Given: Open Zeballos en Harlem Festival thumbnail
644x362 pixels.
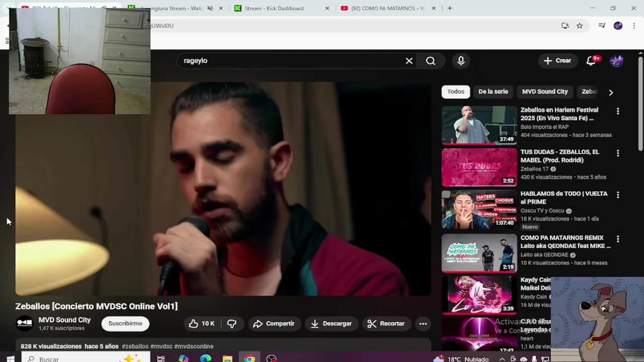Looking at the screenshot, I should pyautogui.click(x=479, y=125).
